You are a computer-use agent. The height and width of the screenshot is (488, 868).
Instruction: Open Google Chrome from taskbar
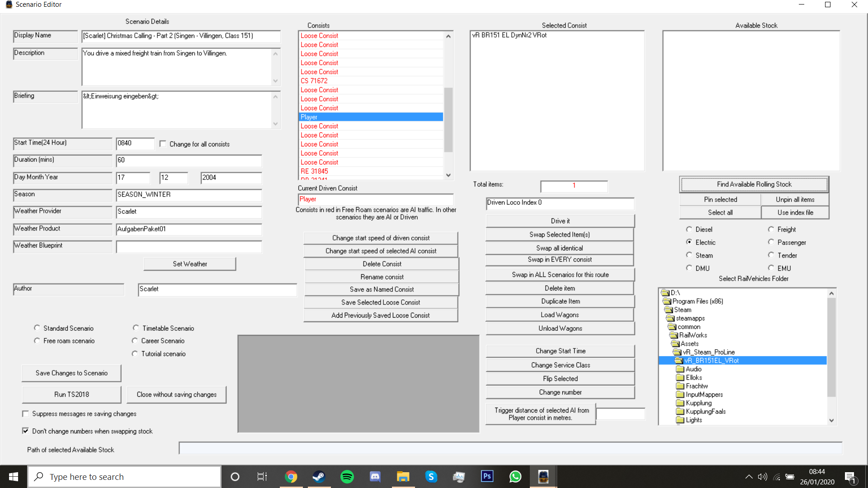(291, 477)
